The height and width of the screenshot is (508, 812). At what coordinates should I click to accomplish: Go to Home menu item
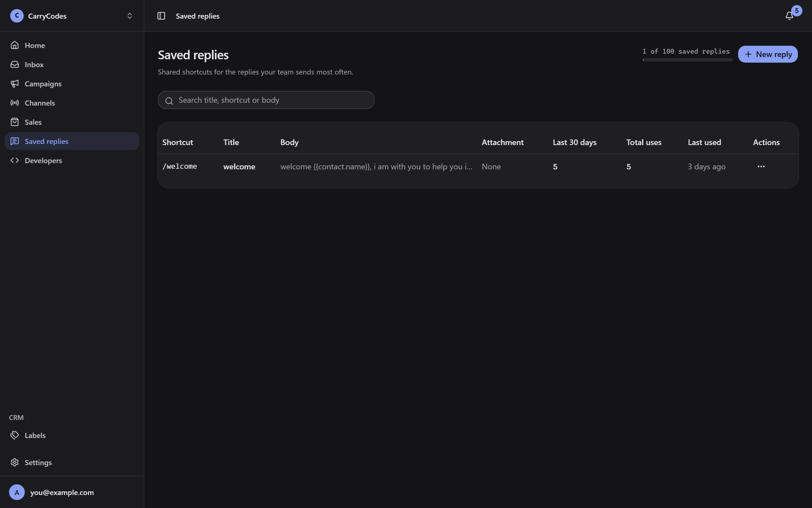point(72,45)
